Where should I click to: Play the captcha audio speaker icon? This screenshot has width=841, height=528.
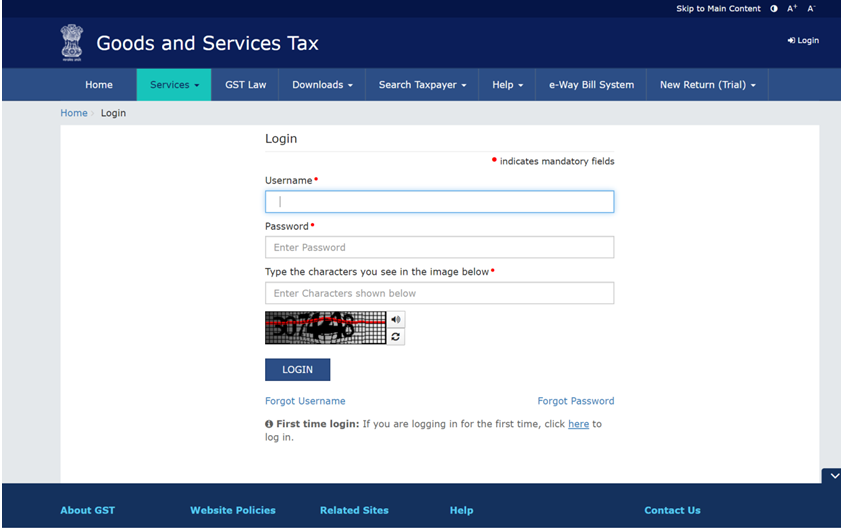pyautogui.click(x=396, y=319)
